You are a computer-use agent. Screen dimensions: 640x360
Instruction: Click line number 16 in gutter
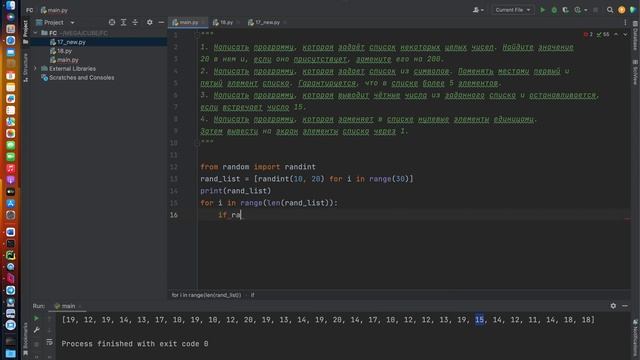click(x=174, y=215)
